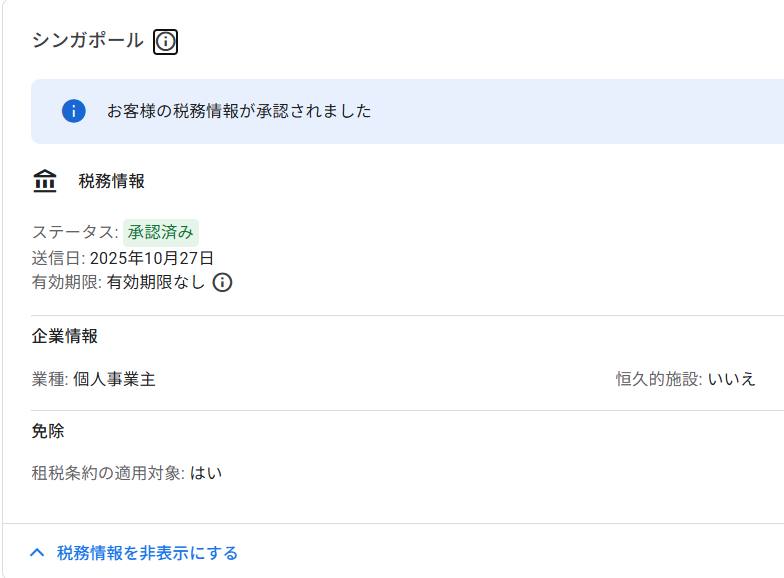Click the banner message お客様の税務情報が承認されました
Screen dimensions: 784x578
point(239,111)
